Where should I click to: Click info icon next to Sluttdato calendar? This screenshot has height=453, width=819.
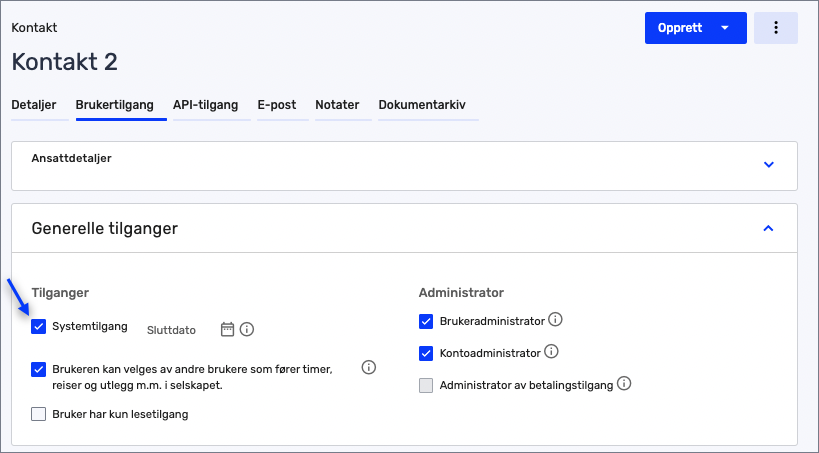[247, 329]
